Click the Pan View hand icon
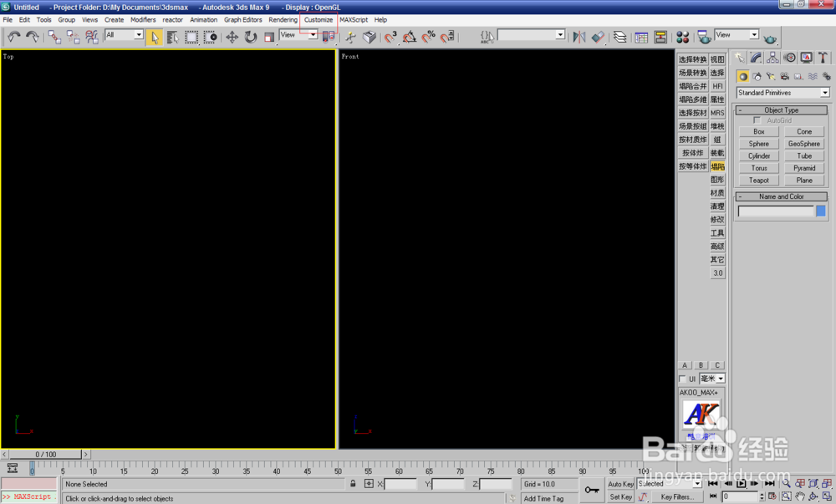 pyautogui.click(x=800, y=496)
